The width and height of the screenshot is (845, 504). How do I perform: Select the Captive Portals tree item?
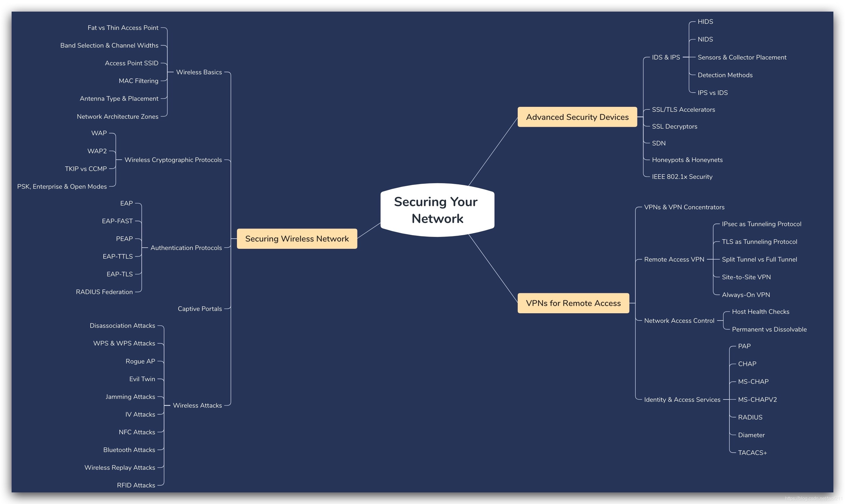coord(206,308)
